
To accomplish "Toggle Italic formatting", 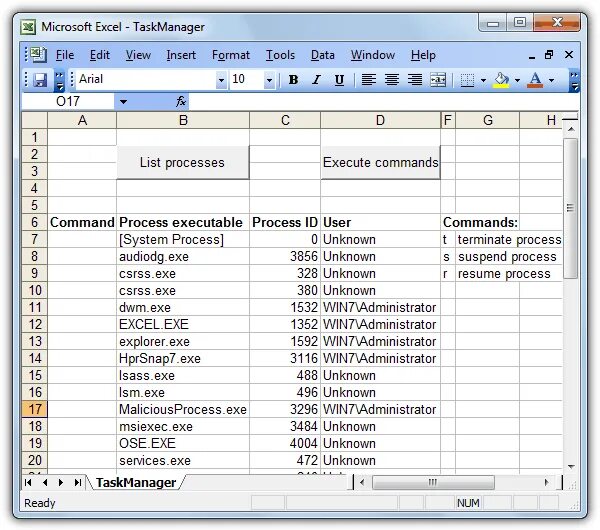I will (316, 80).
